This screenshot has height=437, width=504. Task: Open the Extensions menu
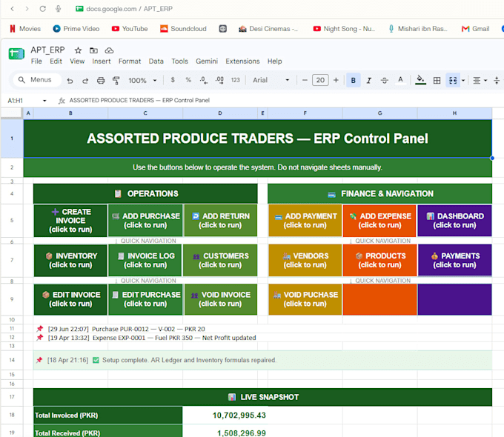pyautogui.click(x=242, y=61)
